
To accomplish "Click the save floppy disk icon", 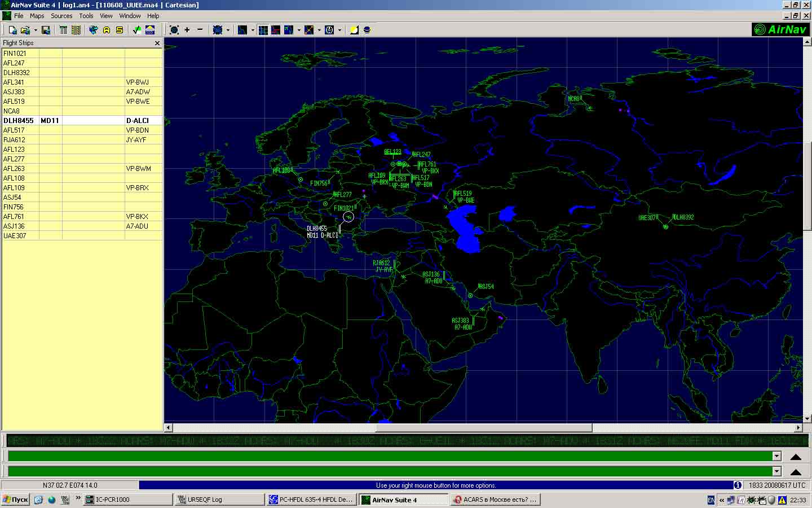I will click(x=46, y=30).
